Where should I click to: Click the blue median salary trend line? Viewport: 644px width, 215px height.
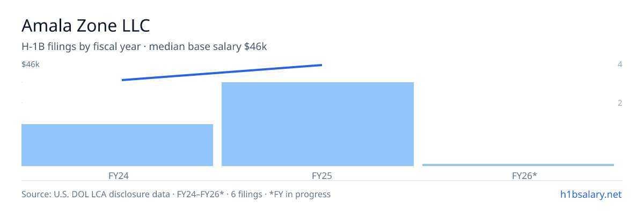tap(222, 73)
